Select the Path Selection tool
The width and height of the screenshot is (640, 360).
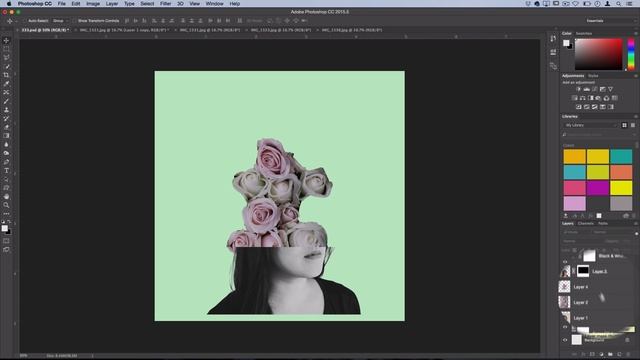[6, 179]
